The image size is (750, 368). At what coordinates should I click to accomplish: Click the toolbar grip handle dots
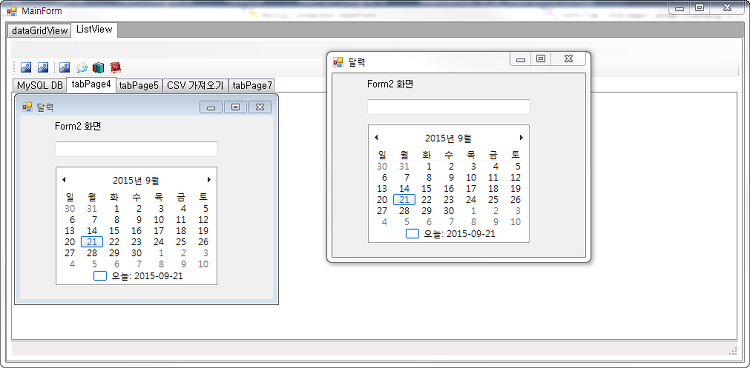pos(14,67)
